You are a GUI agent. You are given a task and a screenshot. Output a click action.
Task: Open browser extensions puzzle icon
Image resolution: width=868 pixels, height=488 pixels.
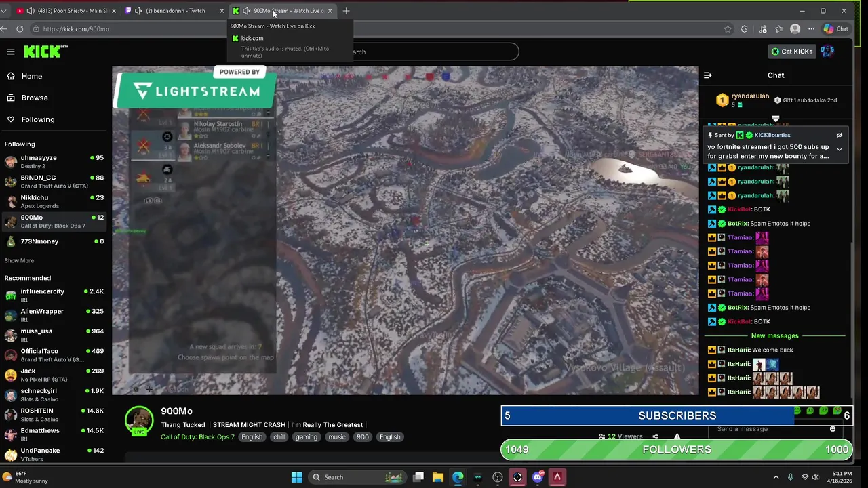click(744, 28)
